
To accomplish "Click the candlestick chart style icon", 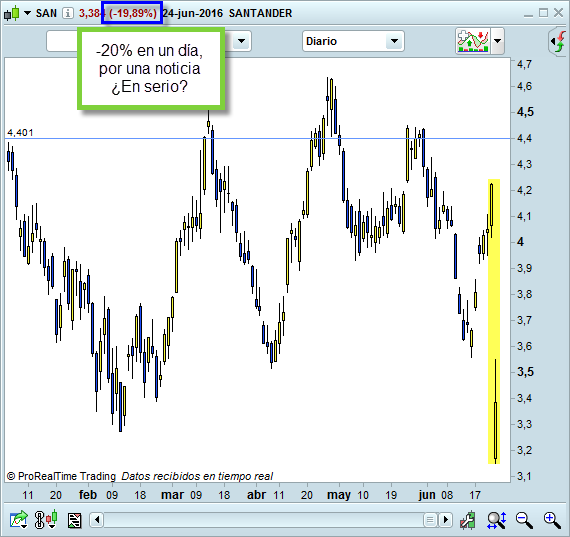I will pos(12,13).
